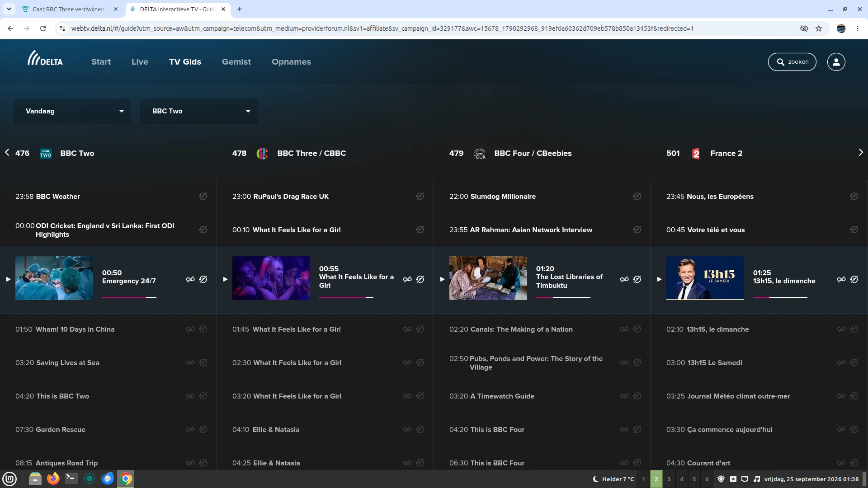Click crossed-out loop icon beside Wham! 10 Days in China
This screenshot has height=488, width=868.
pos(190,329)
